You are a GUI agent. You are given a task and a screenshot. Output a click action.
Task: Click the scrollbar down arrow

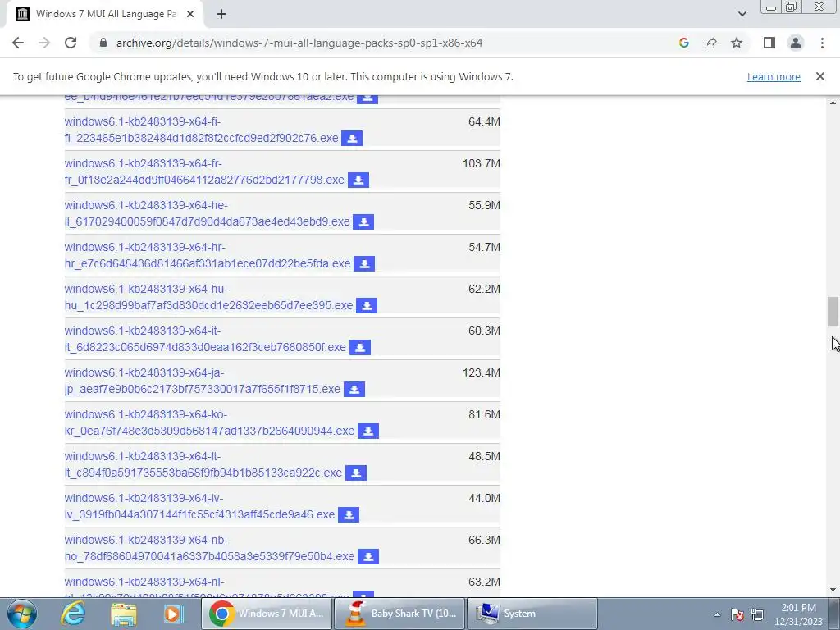[x=833, y=590]
